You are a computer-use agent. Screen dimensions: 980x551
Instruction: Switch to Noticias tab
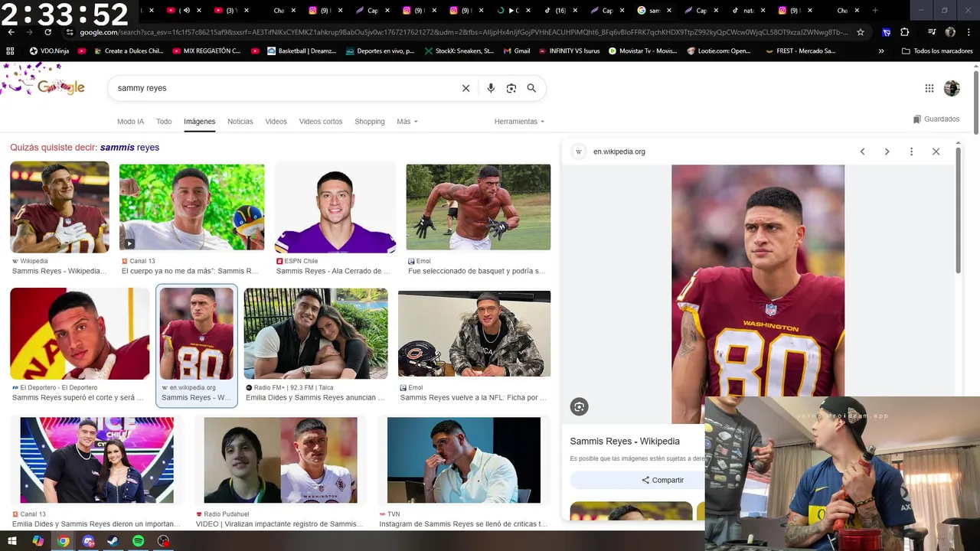click(240, 122)
